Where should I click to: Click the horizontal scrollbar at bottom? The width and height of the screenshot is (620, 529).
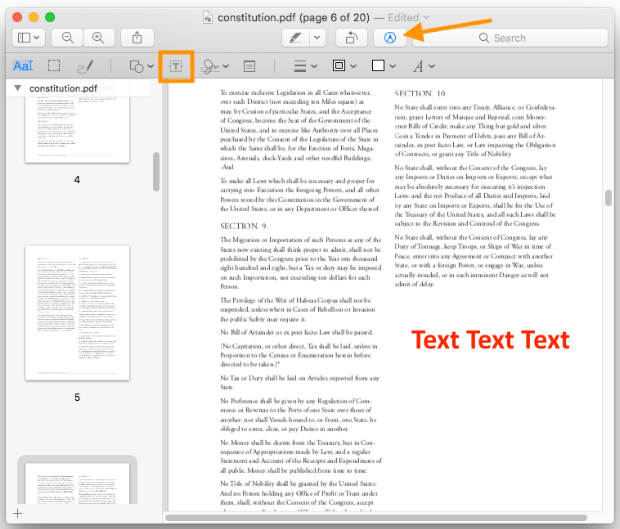click(376, 518)
